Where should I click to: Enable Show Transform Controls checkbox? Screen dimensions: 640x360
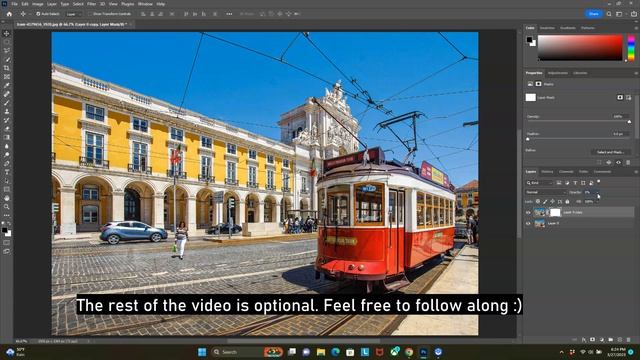click(90, 14)
